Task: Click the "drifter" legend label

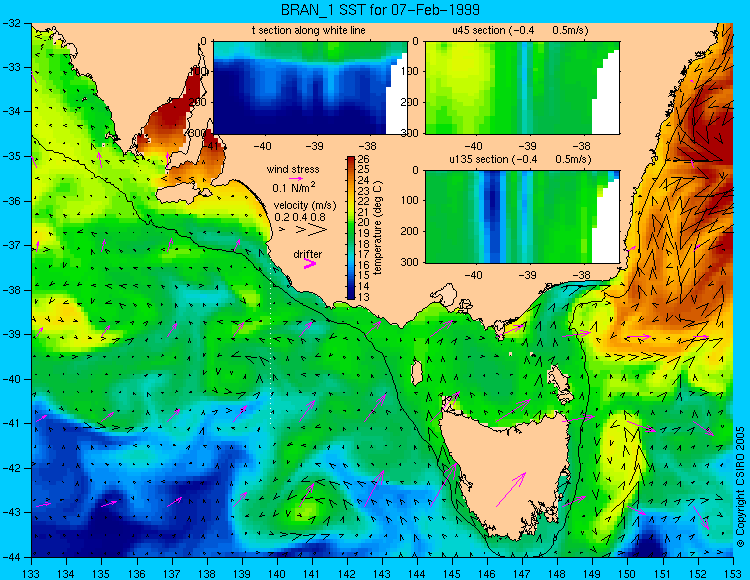Action: tap(308, 254)
